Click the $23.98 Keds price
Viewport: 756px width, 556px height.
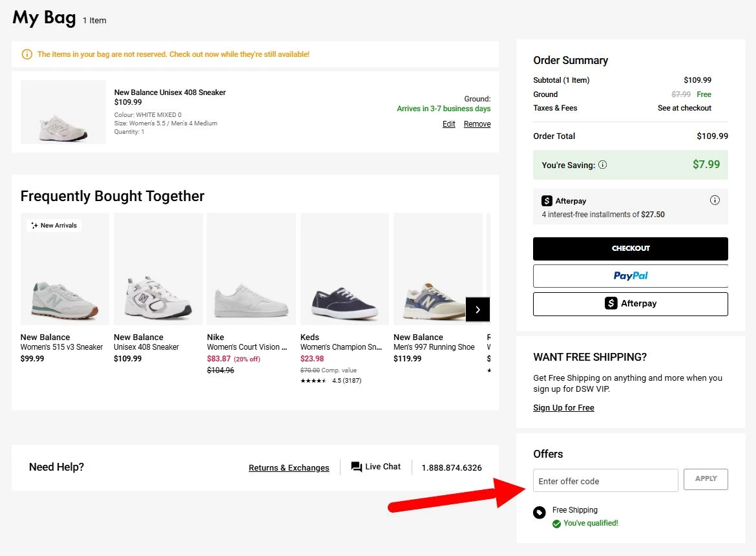pyautogui.click(x=312, y=359)
